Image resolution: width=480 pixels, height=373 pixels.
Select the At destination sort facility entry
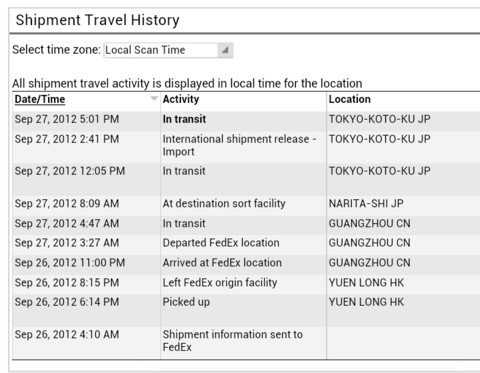(224, 204)
